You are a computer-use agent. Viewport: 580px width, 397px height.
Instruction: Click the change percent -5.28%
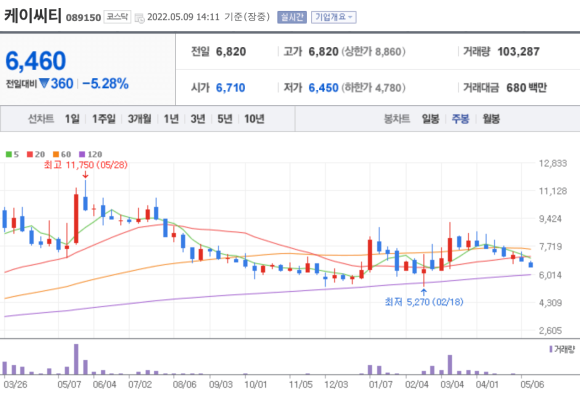click(x=105, y=84)
